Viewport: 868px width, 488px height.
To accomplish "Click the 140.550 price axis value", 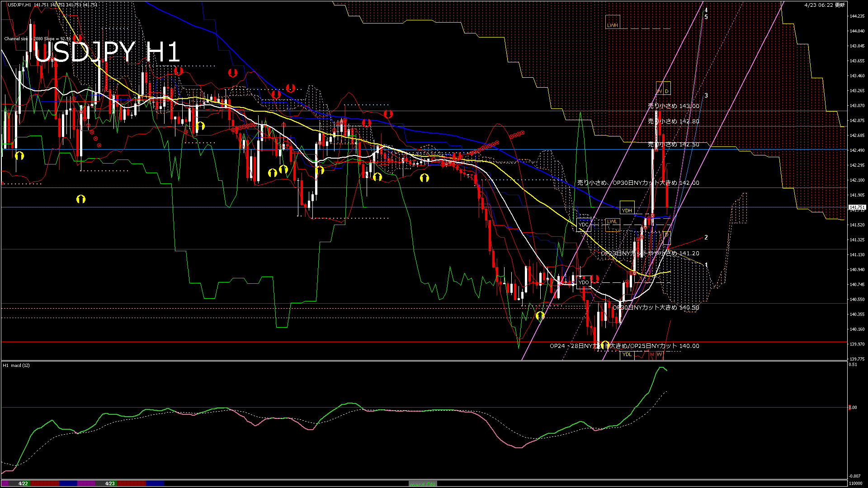I will pos(857,300).
